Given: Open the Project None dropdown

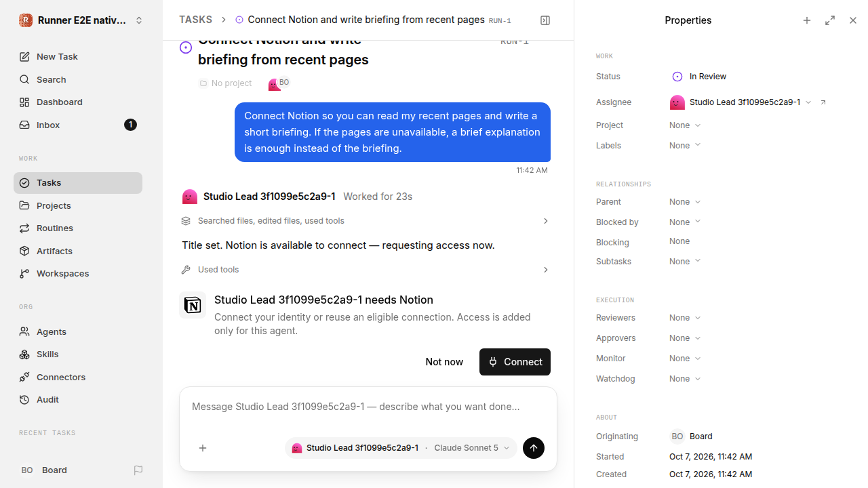Looking at the screenshot, I should 685,125.
